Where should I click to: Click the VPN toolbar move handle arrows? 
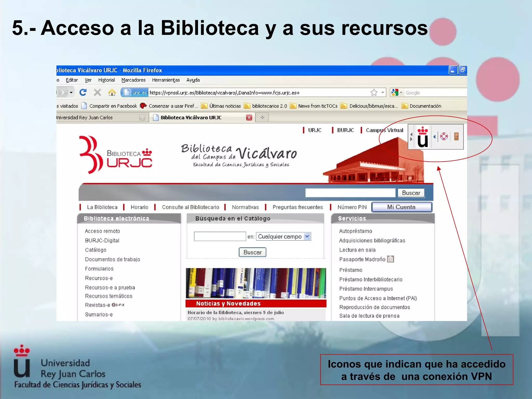pos(411,137)
